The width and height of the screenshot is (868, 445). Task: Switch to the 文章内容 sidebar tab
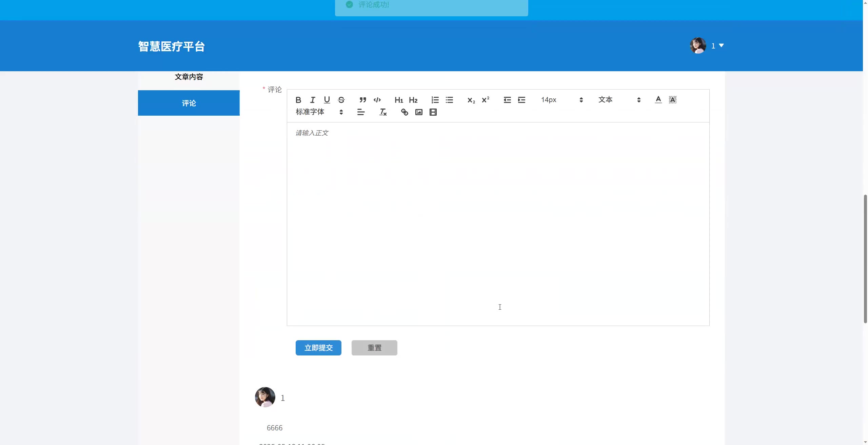tap(189, 77)
